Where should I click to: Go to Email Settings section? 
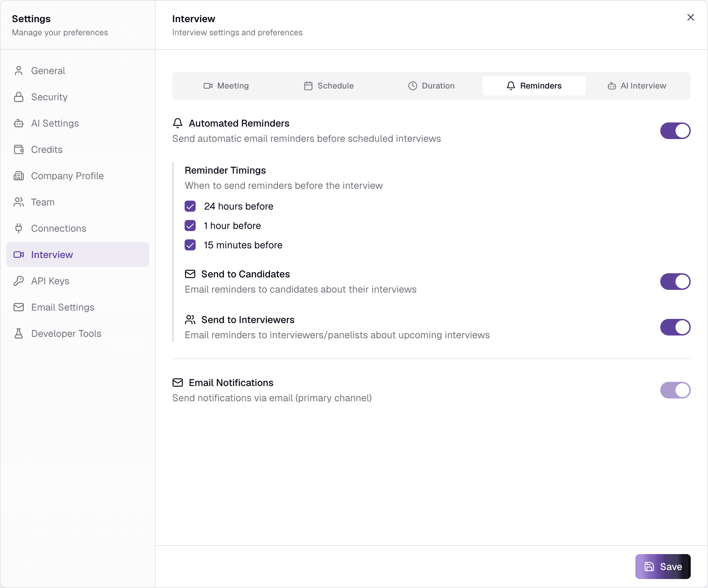tap(78, 307)
